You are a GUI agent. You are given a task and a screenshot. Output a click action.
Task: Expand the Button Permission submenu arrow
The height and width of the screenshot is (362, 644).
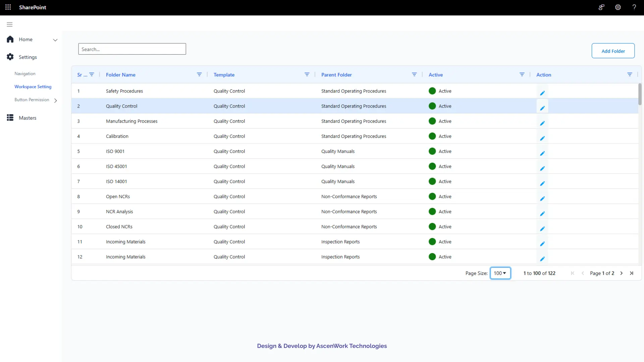click(x=56, y=100)
